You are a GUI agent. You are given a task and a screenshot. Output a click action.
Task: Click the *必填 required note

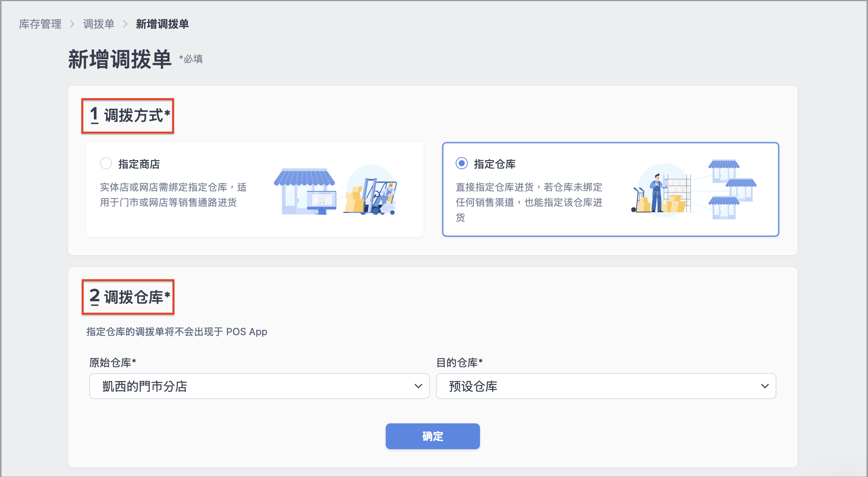[x=191, y=59]
